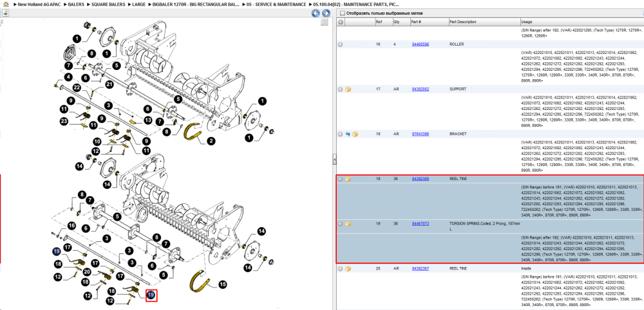
Task: Click the circle icon on the 84392369 row
Action: pos(341,179)
